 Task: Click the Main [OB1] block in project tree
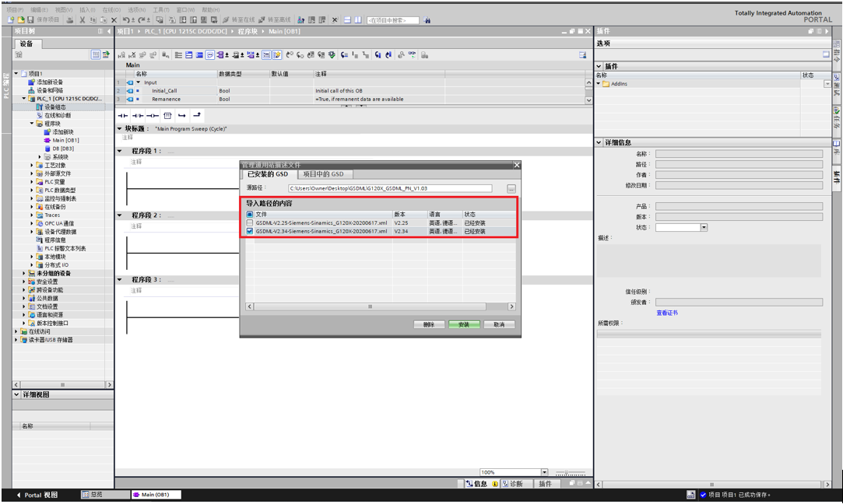pyautogui.click(x=65, y=140)
